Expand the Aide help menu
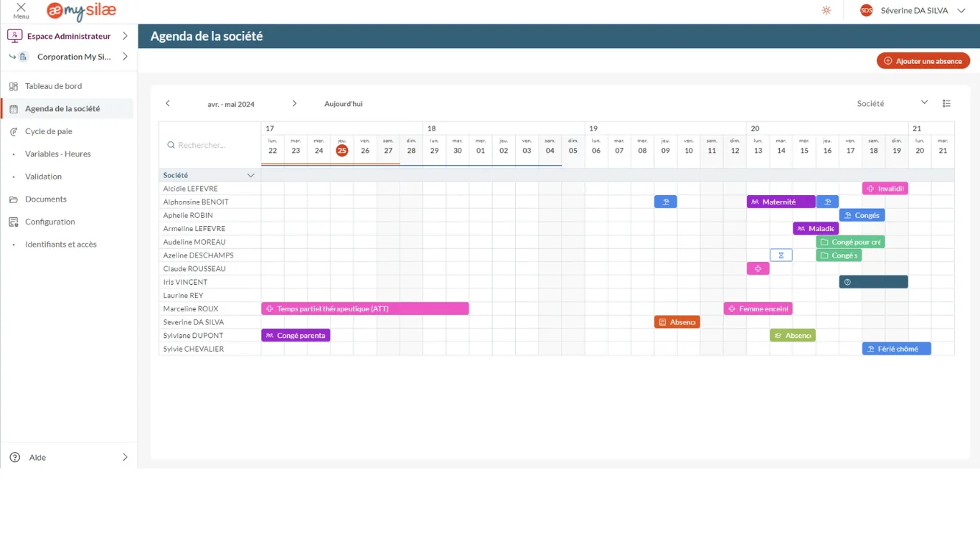The height and width of the screenshot is (551, 980). coord(125,457)
